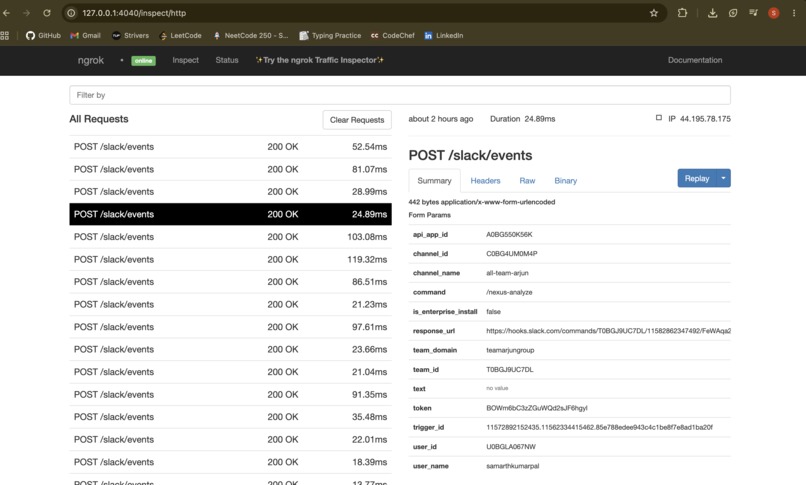Click the user_name value samarthkumarpal
Screen dimensions: 806x485
512,466
